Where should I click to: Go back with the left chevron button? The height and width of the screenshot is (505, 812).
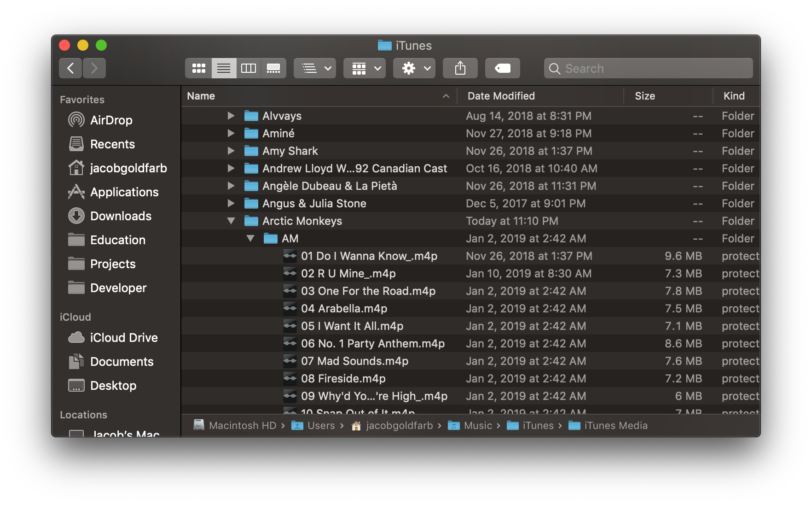[x=70, y=68]
